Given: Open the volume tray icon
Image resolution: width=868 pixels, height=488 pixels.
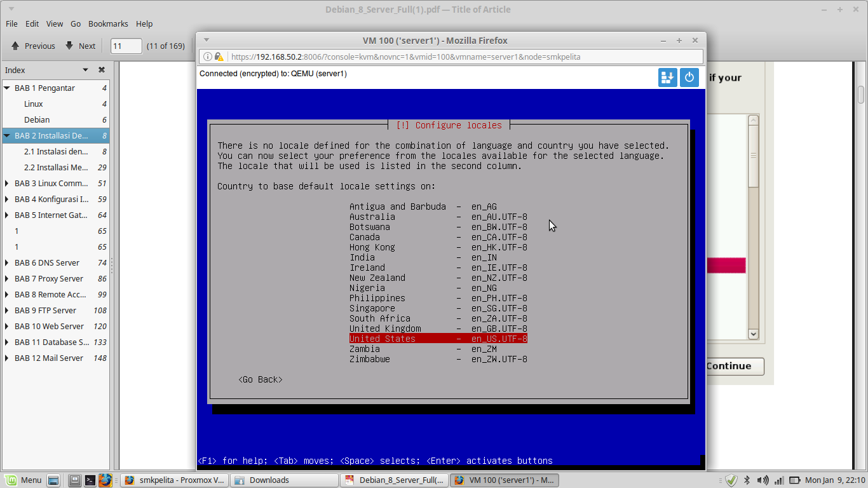Looking at the screenshot, I should click(763, 480).
